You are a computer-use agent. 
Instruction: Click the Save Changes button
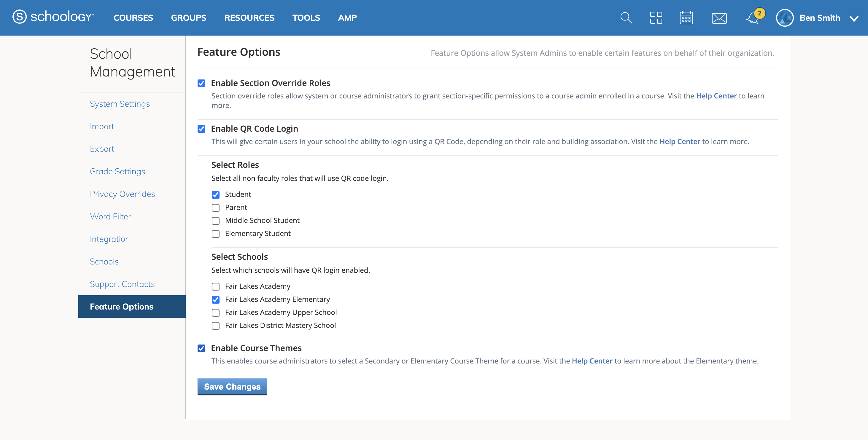pos(232,386)
